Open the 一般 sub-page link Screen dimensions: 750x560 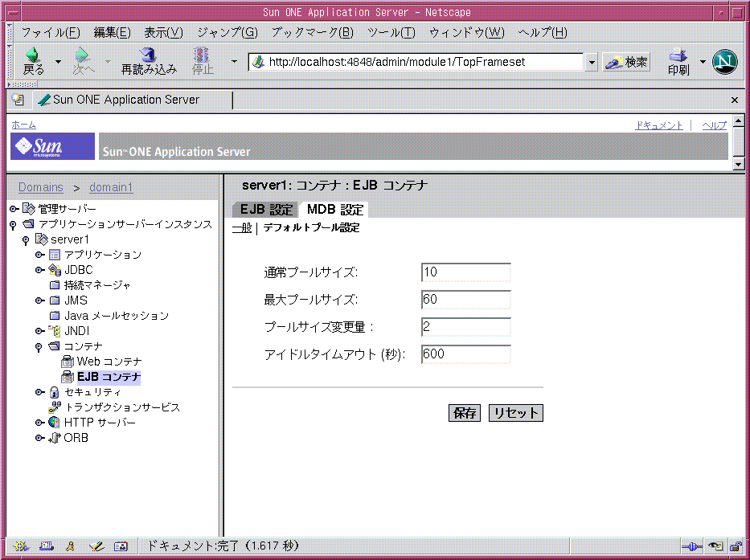point(242,228)
